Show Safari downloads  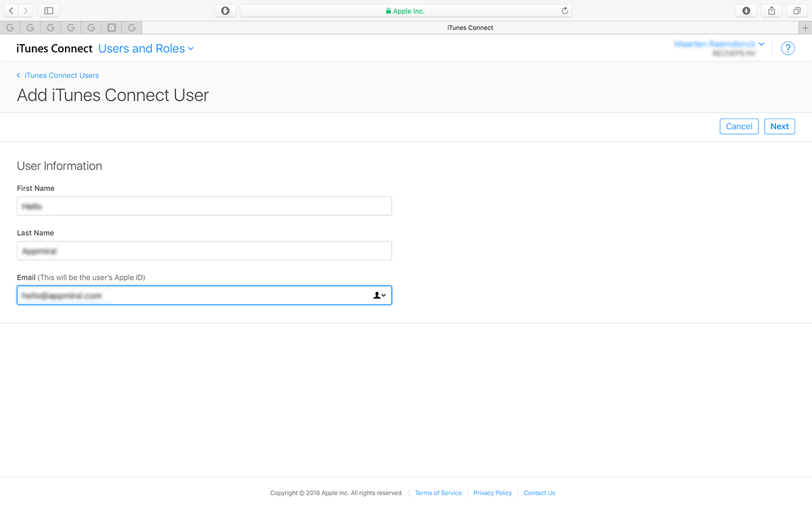coord(746,10)
